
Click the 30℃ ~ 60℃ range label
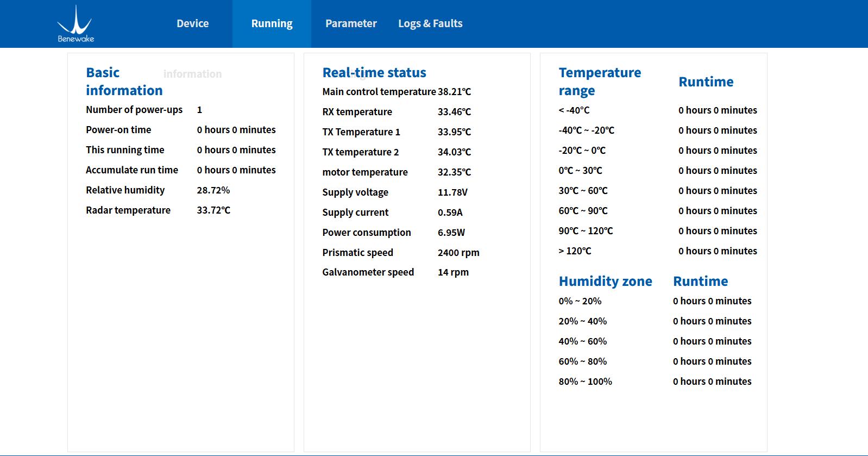click(583, 191)
